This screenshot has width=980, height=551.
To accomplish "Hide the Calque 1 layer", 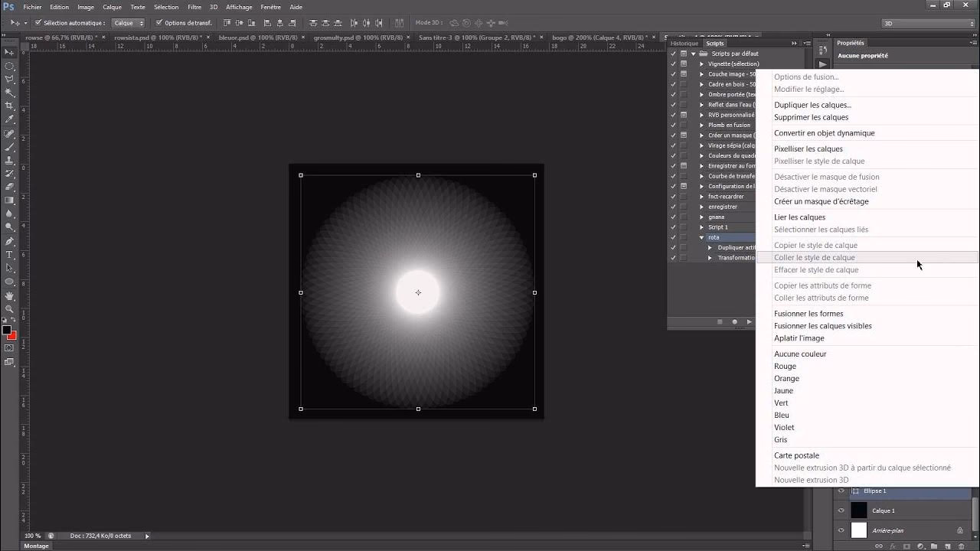I will pos(841,510).
